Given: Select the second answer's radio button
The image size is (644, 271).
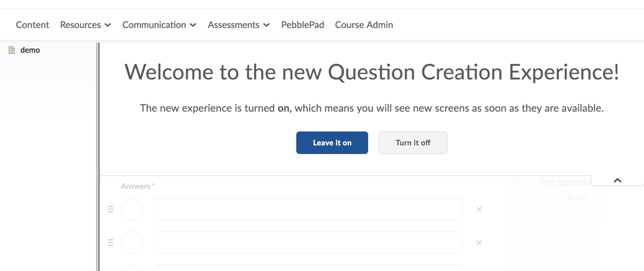Looking at the screenshot, I should click(132, 243).
